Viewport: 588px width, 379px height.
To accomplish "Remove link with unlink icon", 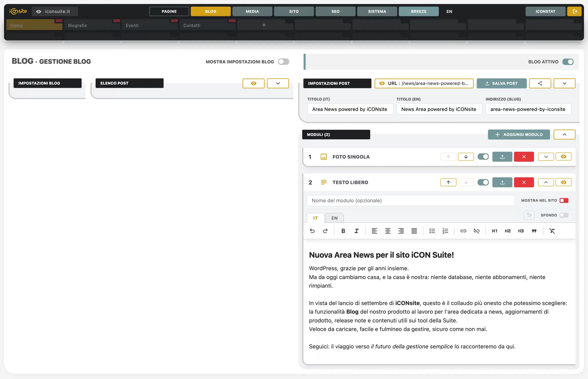I will pos(476,231).
